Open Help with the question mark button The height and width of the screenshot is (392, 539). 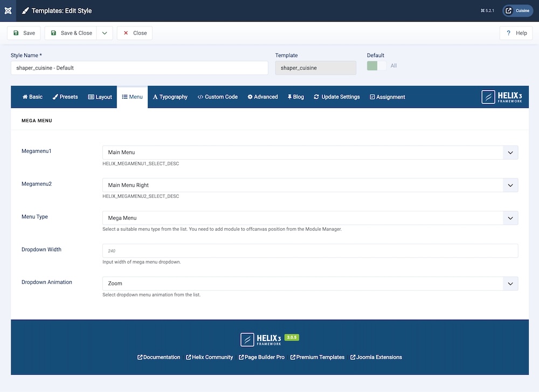tap(516, 33)
